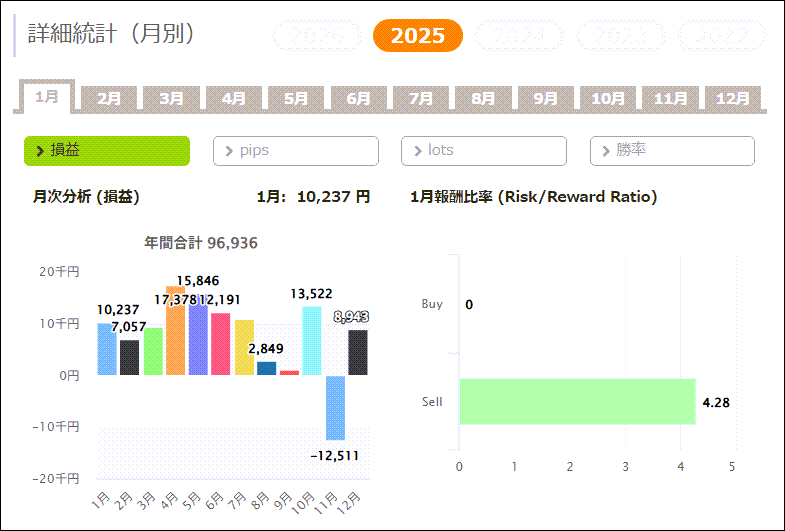This screenshot has height=531, width=785.
Task: Switch metric to lots
Action: [x=483, y=150]
